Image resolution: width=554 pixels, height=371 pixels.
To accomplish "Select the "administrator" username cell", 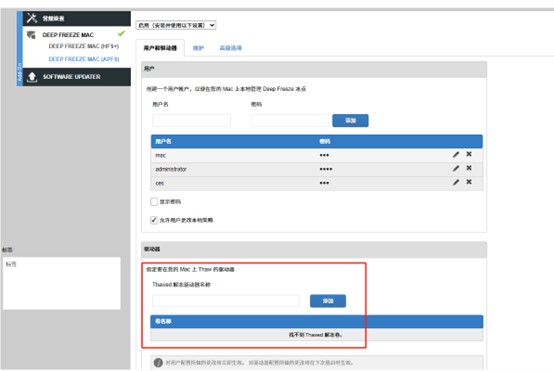I will tap(171, 169).
